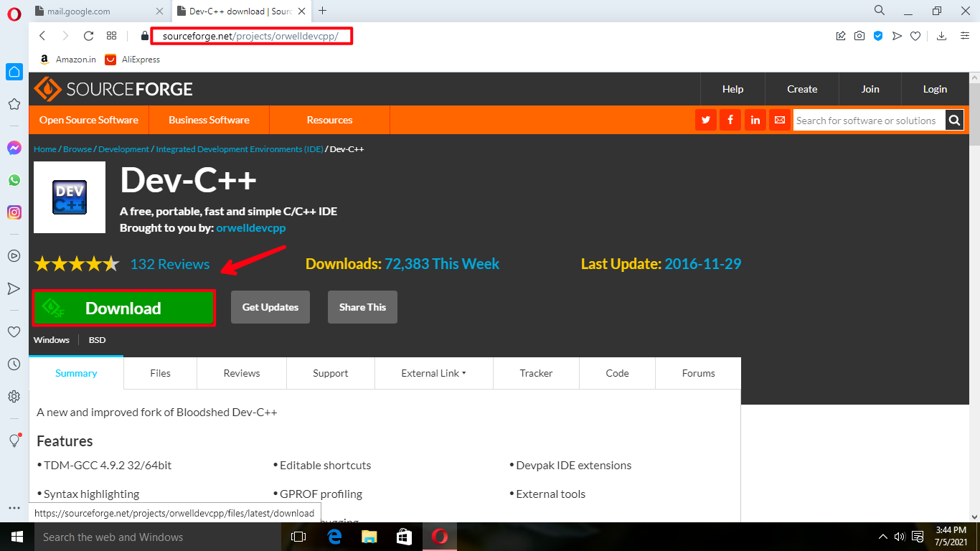The height and width of the screenshot is (551, 980).
Task: Open sidebar Bookmarks star icon
Action: [x=14, y=104]
